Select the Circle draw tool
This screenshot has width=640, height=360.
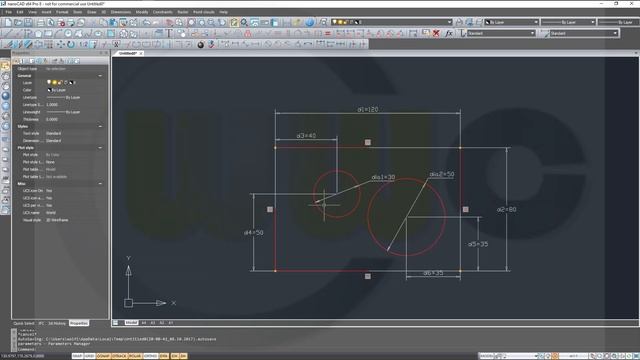point(68,33)
